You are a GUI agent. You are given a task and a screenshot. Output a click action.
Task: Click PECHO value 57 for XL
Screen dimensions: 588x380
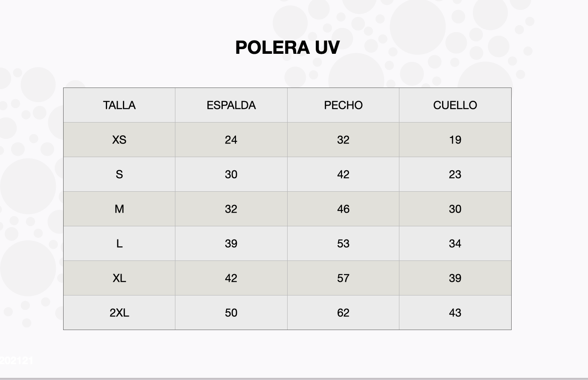(x=343, y=278)
